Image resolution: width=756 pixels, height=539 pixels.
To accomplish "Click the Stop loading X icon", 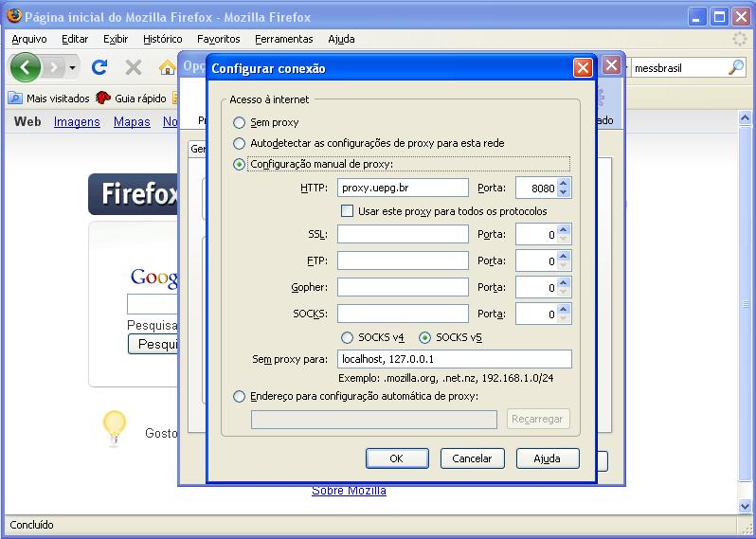I will point(133,68).
